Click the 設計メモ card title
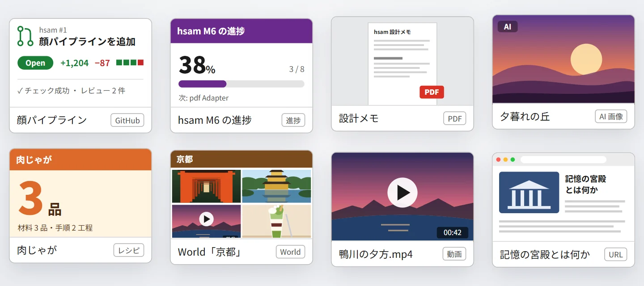Screen dimensions: 644x286 pyautogui.click(x=359, y=118)
